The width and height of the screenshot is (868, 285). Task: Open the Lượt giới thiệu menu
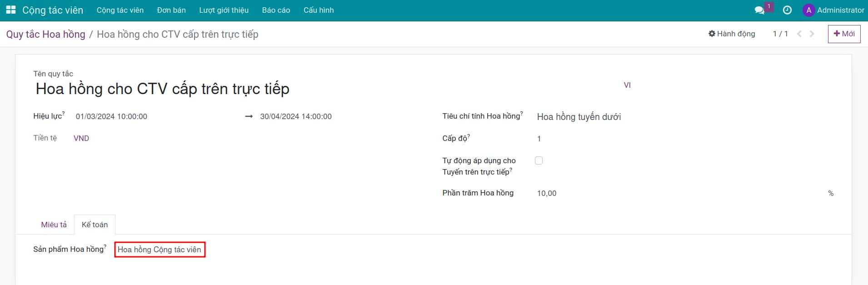click(x=224, y=10)
